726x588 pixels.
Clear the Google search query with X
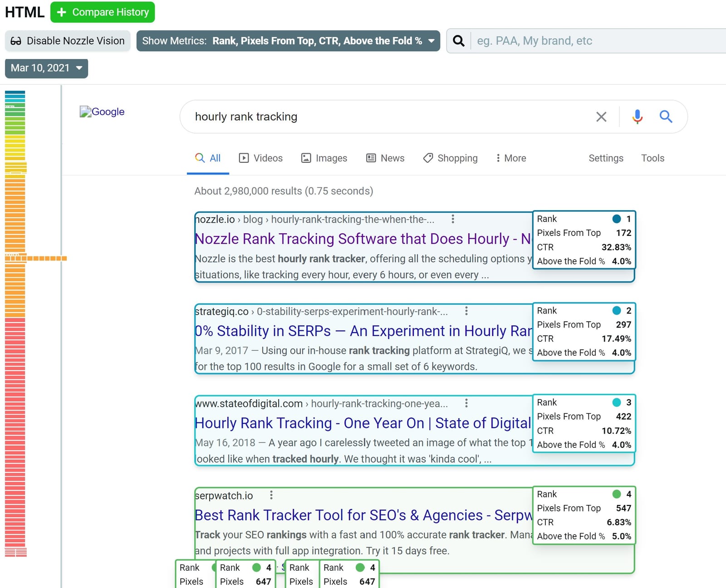[x=601, y=117]
